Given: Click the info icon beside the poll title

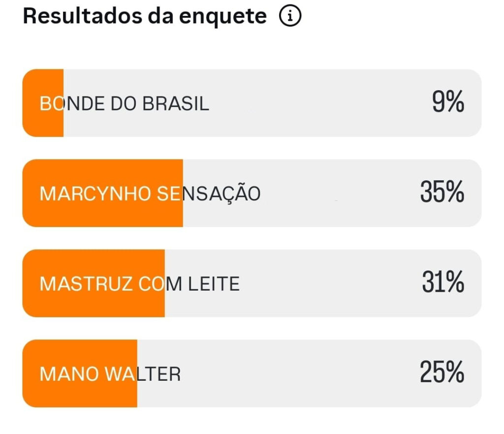Looking at the screenshot, I should (290, 17).
